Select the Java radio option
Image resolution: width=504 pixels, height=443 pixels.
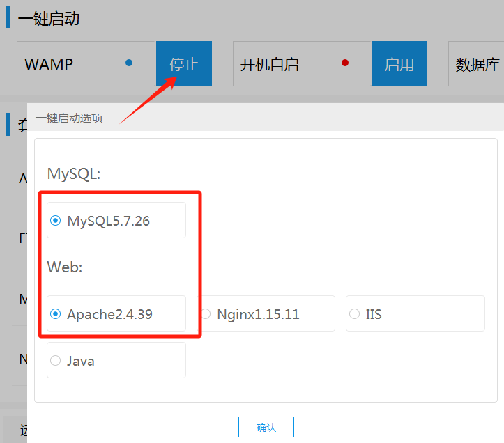tap(55, 360)
